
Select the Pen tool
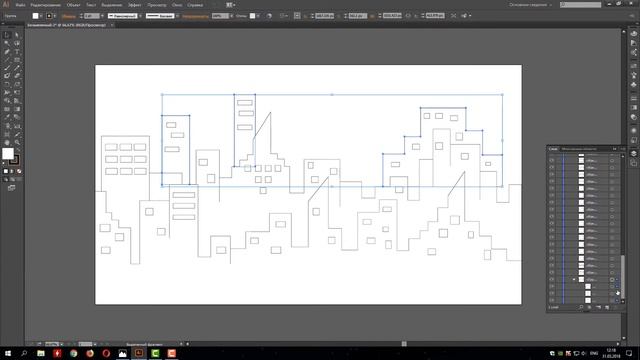7,52
